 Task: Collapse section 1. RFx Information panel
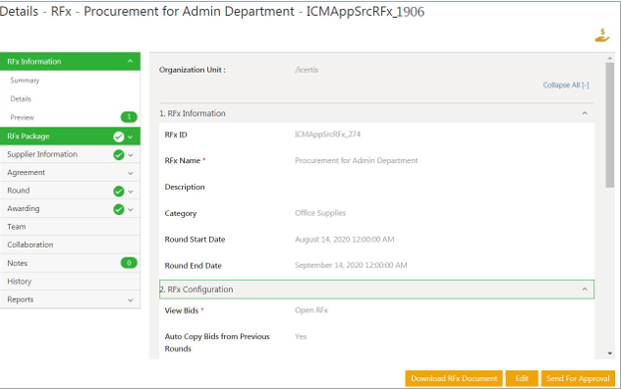coord(585,113)
